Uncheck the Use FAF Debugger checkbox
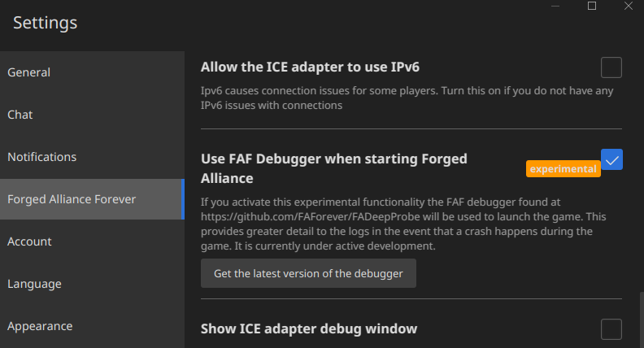The height and width of the screenshot is (348, 644). coord(611,159)
